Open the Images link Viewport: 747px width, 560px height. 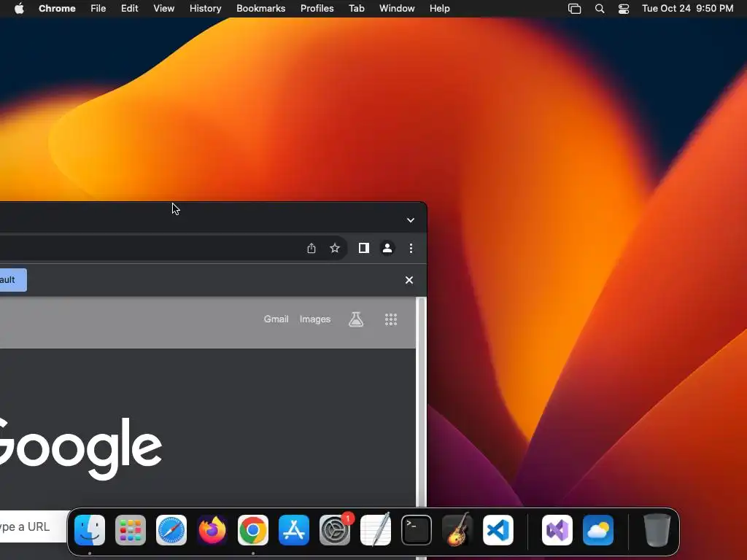(315, 319)
